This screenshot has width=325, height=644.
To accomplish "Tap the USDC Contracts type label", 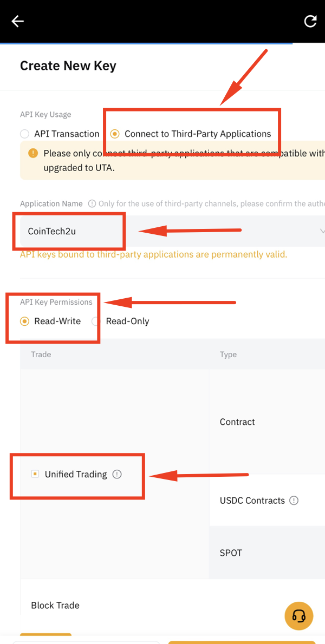I will click(252, 501).
